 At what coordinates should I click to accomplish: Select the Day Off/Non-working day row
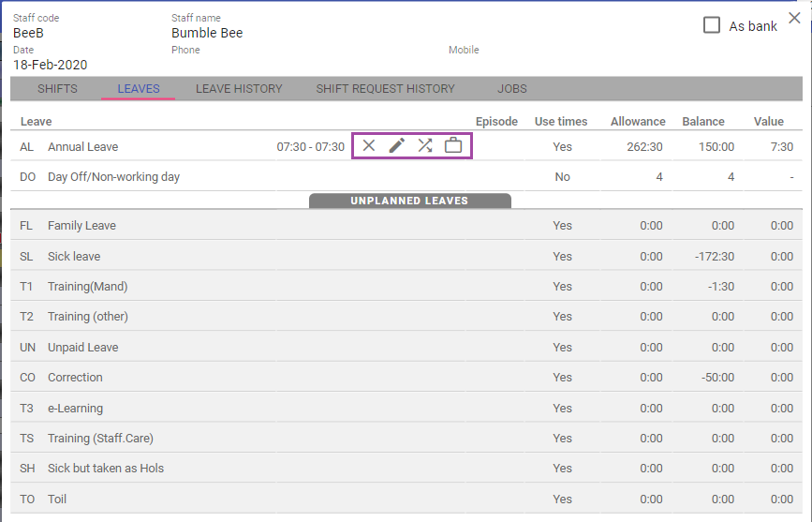point(113,177)
